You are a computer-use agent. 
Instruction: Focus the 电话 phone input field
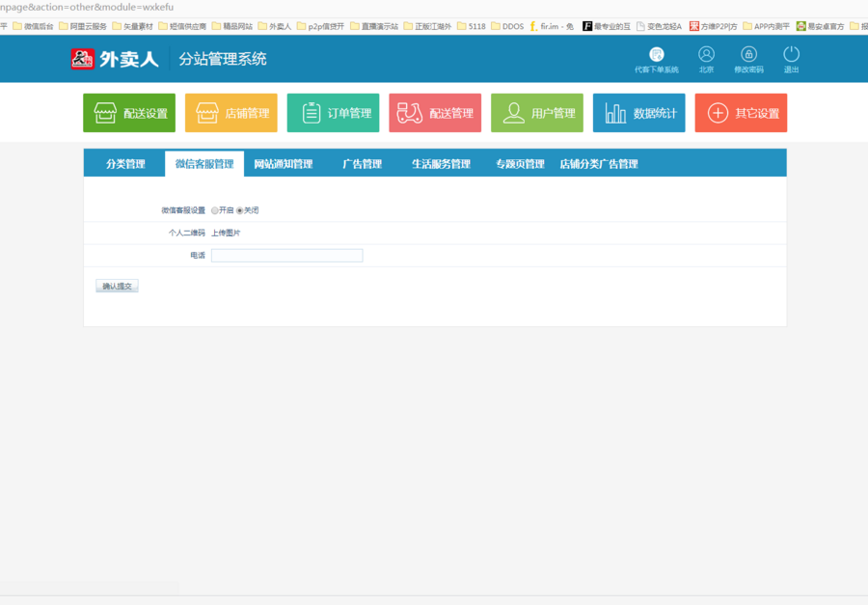click(x=286, y=256)
